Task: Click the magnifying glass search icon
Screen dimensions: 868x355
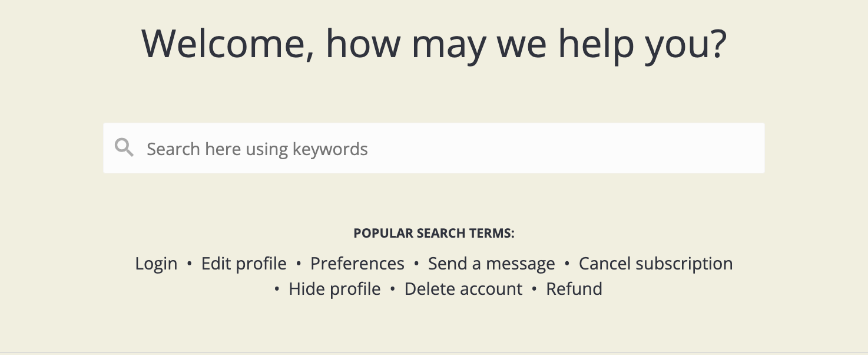Action: 124,147
